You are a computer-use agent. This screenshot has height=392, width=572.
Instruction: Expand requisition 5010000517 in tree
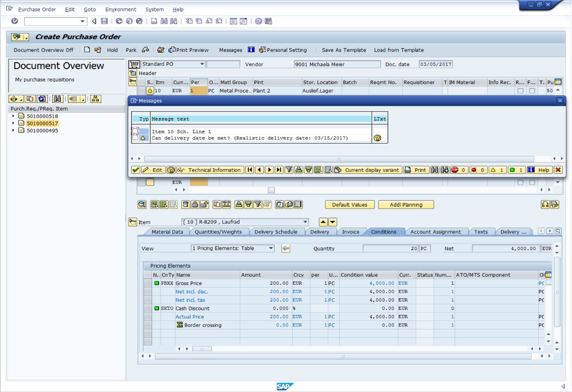pos(13,123)
